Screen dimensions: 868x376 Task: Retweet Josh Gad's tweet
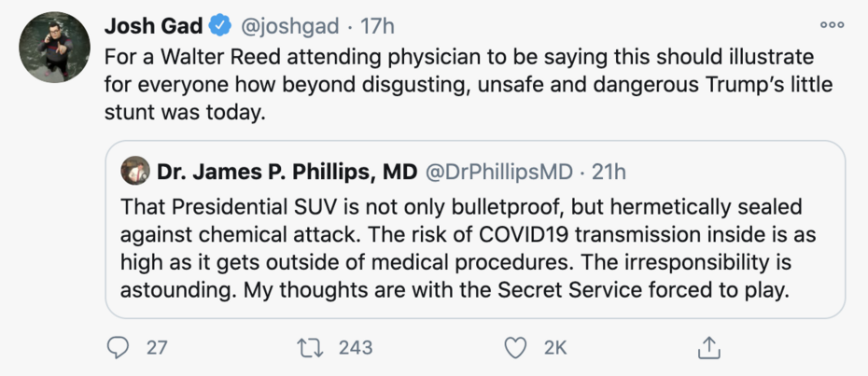307,347
